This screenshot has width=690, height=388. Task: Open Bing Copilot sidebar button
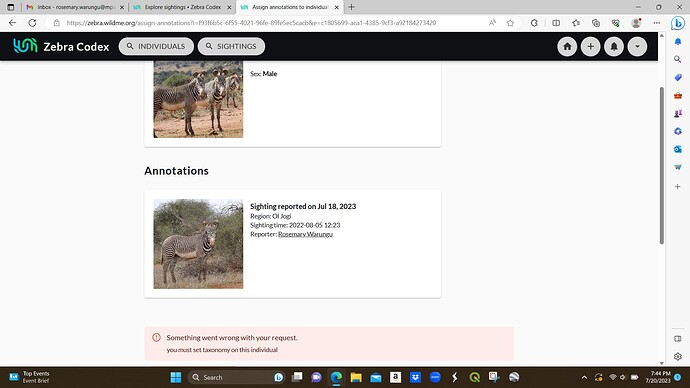[678, 23]
